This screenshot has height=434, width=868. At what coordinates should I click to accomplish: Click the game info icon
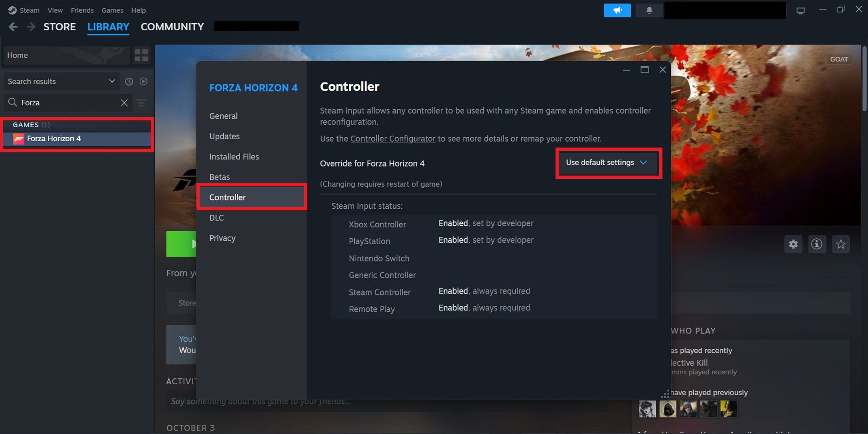click(x=817, y=244)
